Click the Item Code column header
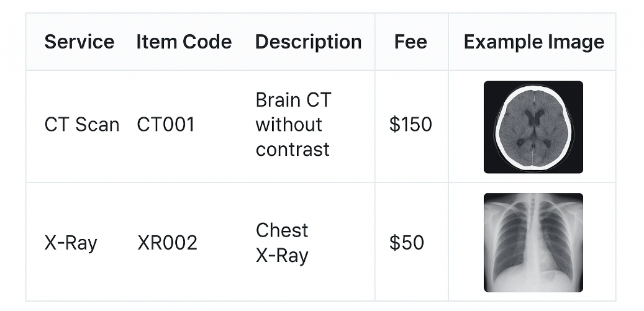The width and height of the screenshot is (644, 311). pos(184,42)
